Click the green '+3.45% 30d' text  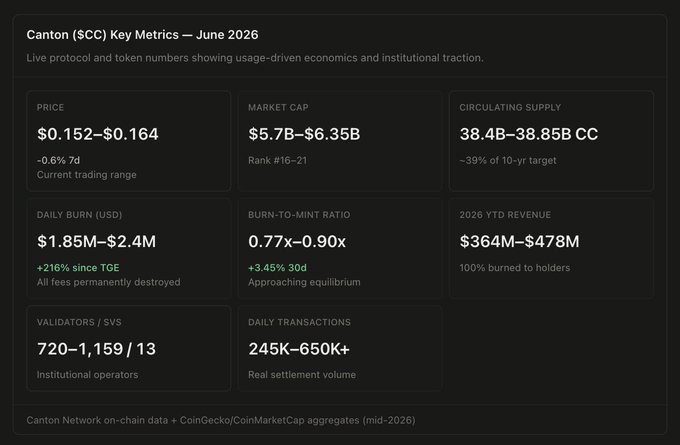278,268
